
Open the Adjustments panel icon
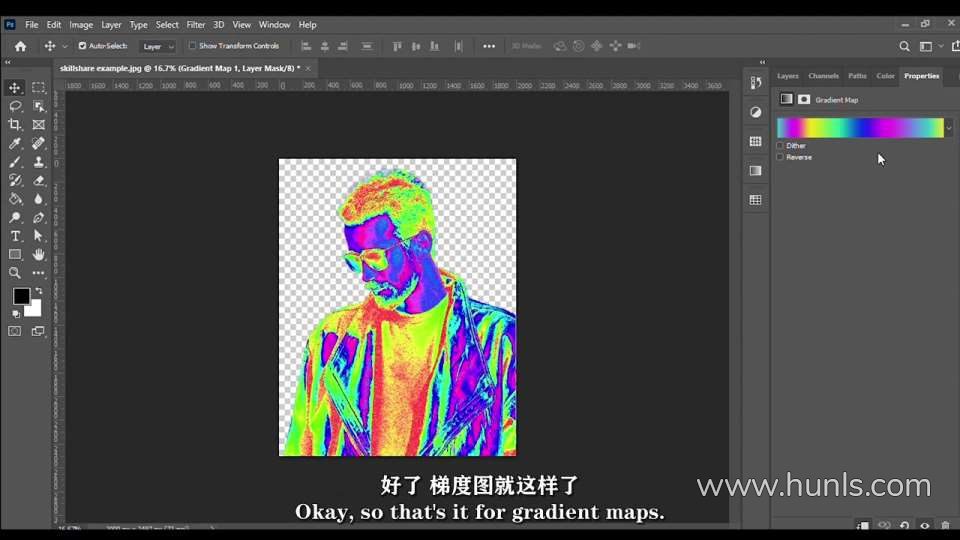pyautogui.click(x=756, y=112)
